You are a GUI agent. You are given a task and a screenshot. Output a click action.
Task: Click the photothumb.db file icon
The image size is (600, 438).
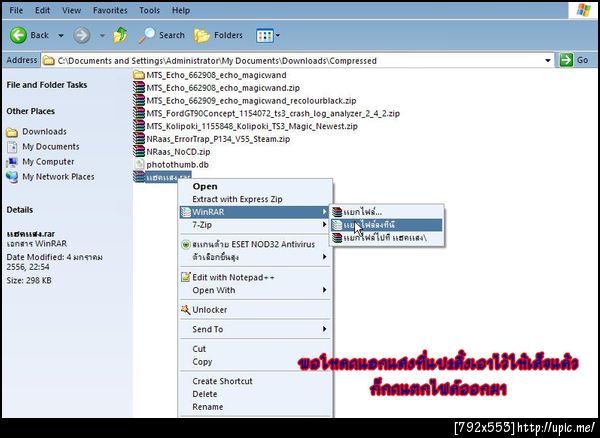pos(139,164)
